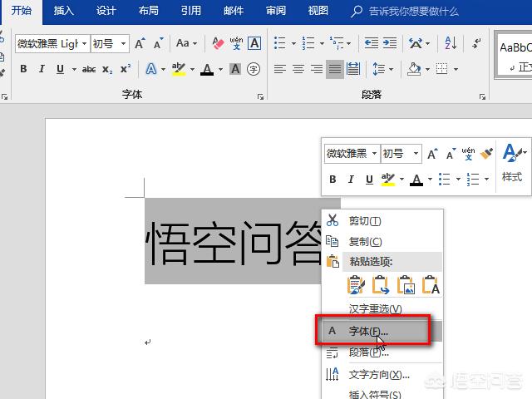Click Styles button in mini toolbar
532x399 pixels.
(513, 165)
